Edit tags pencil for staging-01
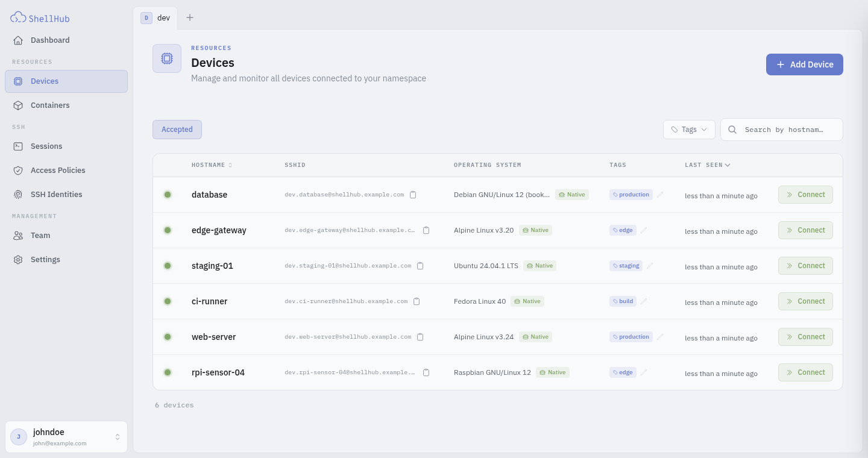This screenshot has width=868, height=458. pyautogui.click(x=650, y=266)
